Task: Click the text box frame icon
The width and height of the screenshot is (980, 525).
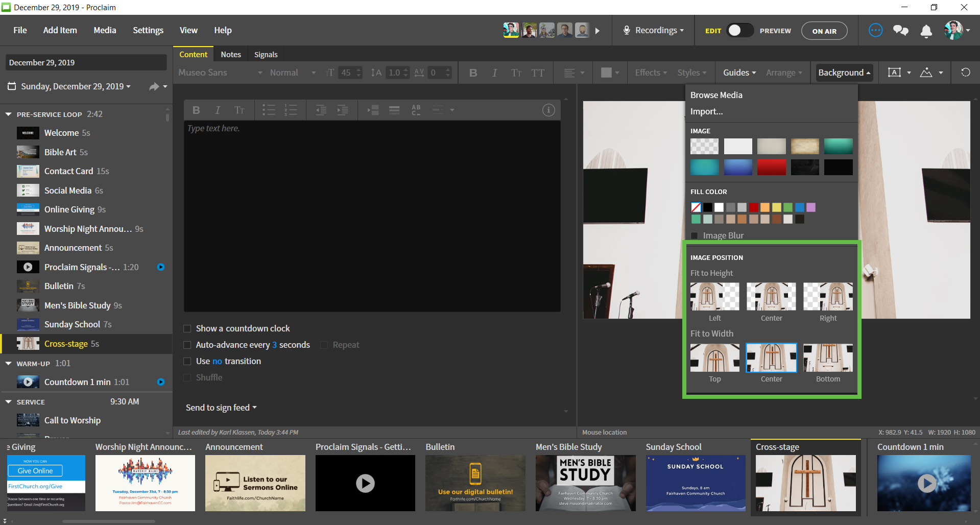Action: click(894, 73)
